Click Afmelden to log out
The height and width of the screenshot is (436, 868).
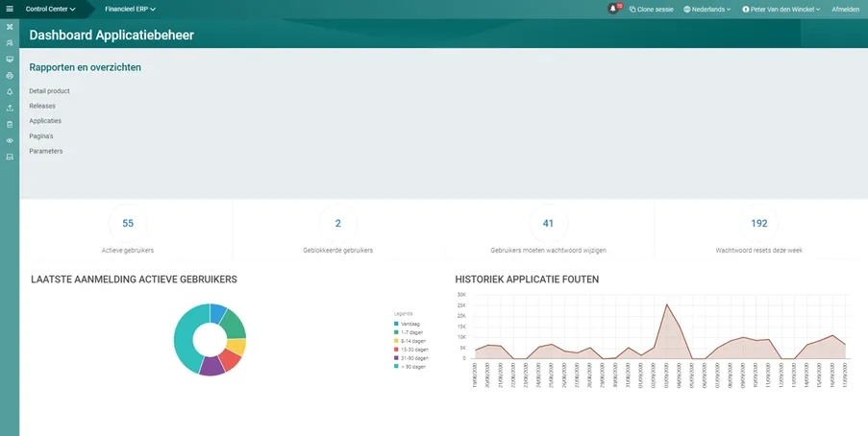(x=845, y=9)
